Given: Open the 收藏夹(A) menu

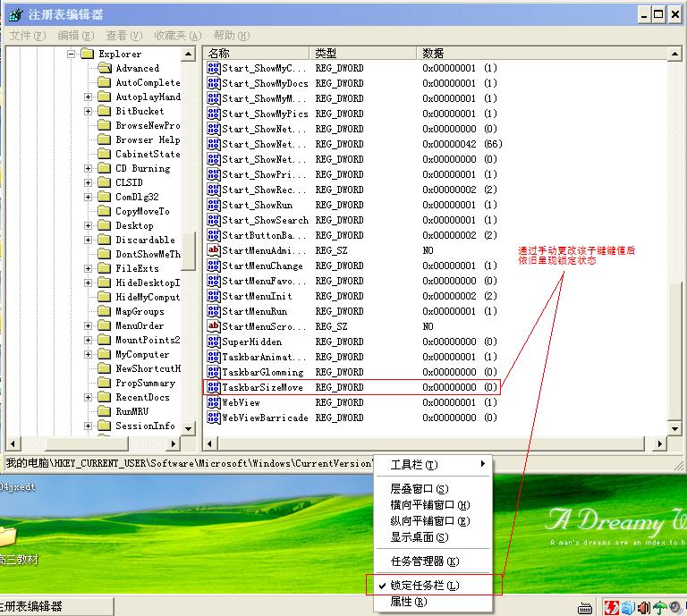Looking at the screenshot, I should tap(177, 35).
